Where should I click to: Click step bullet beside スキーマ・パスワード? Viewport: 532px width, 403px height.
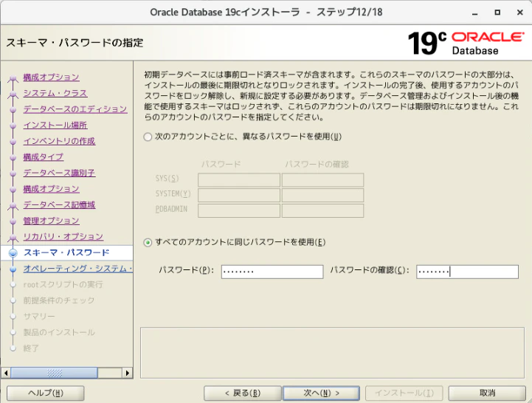[13, 253]
